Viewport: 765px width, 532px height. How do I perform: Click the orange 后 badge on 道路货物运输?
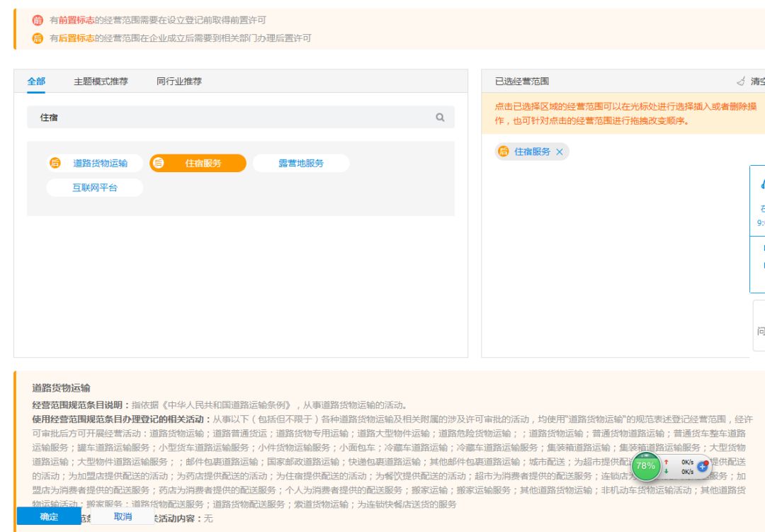55,164
